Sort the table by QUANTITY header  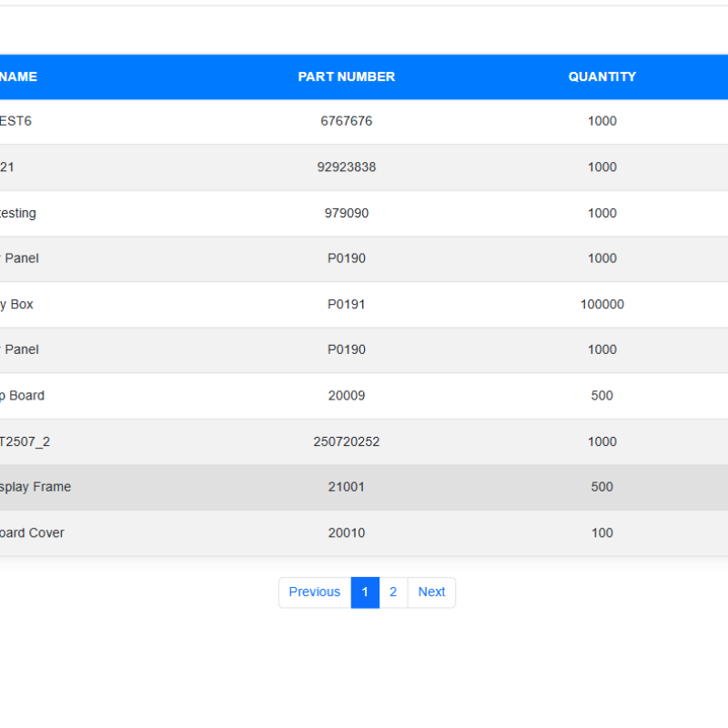click(602, 76)
